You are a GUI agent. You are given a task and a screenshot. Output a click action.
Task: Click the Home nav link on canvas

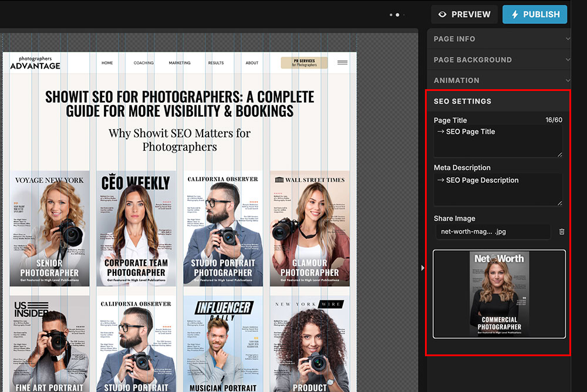[x=107, y=63]
